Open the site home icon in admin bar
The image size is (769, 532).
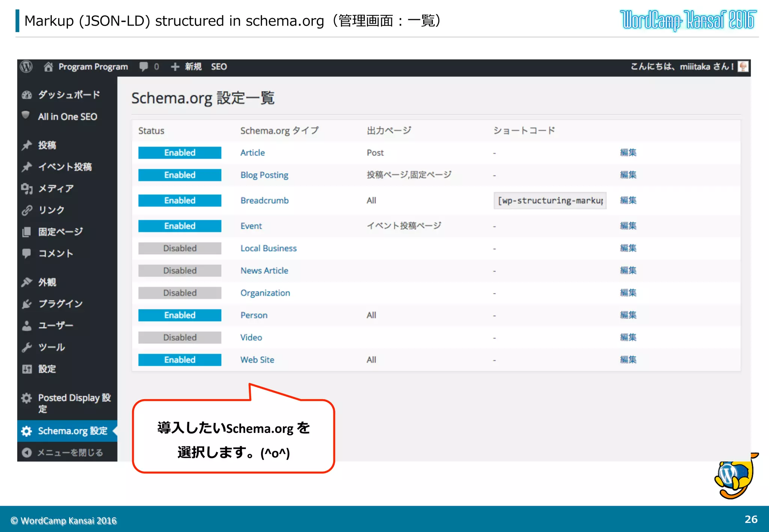click(48, 67)
